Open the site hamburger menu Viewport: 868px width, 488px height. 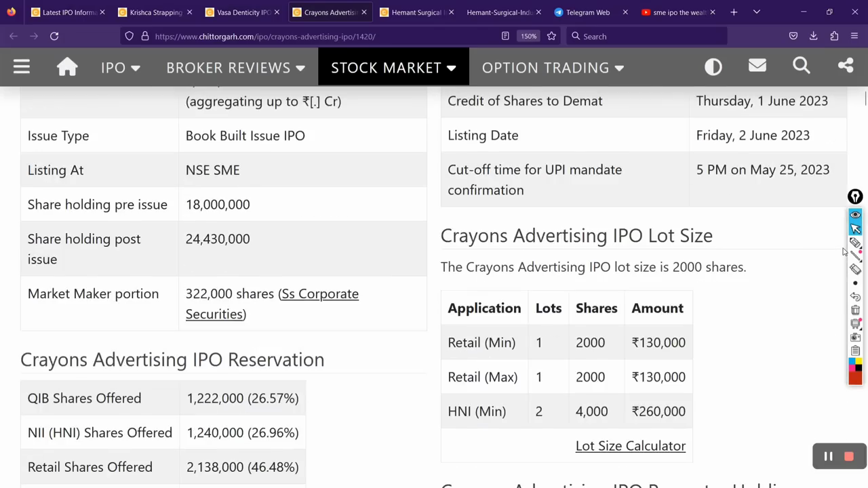pyautogui.click(x=22, y=66)
